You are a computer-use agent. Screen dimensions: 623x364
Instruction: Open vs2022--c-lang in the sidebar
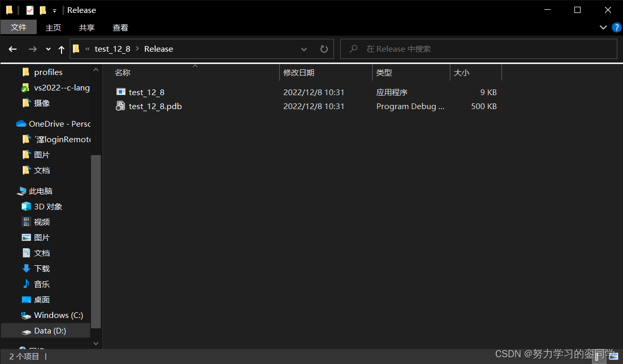click(x=62, y=88)
